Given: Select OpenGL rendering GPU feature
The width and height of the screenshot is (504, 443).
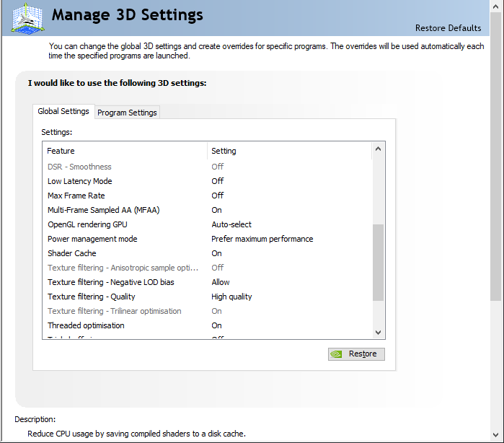Looking at the screenshot, I should click(x=87, y=224).
